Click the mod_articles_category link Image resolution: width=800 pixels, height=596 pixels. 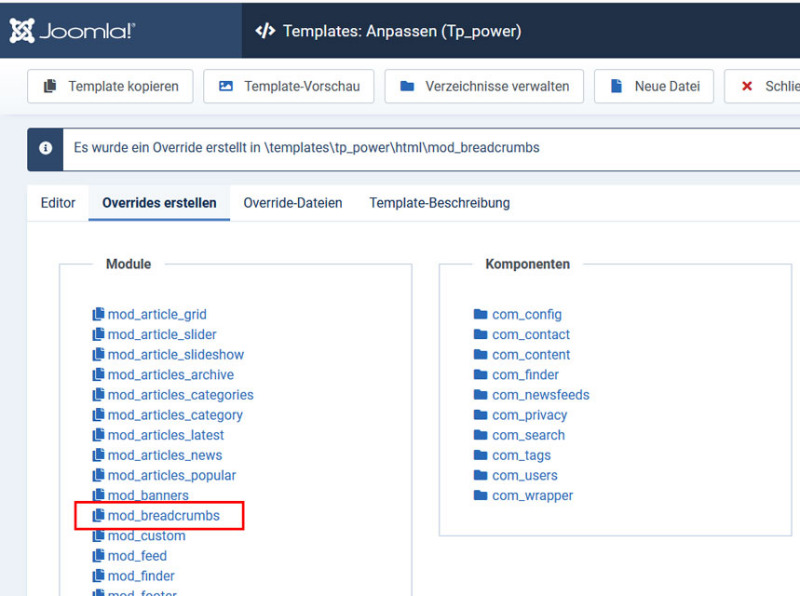pyautogui.click(x=175, y=415)
